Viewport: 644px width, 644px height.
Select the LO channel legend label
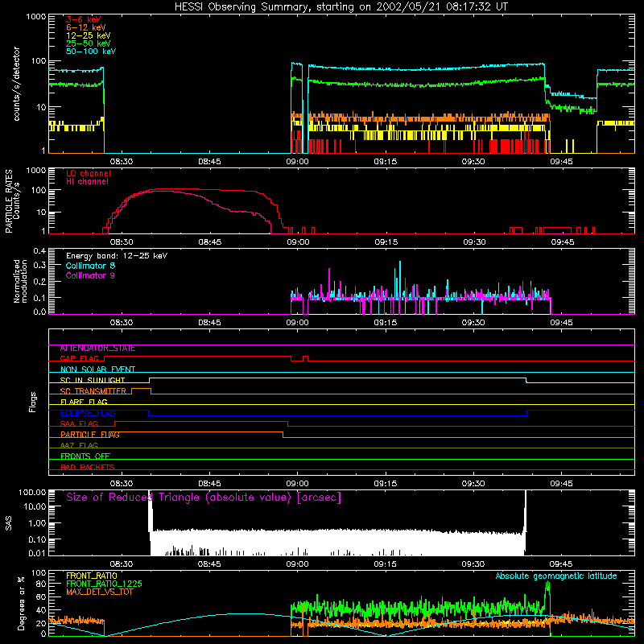click(x=89, y=173)
